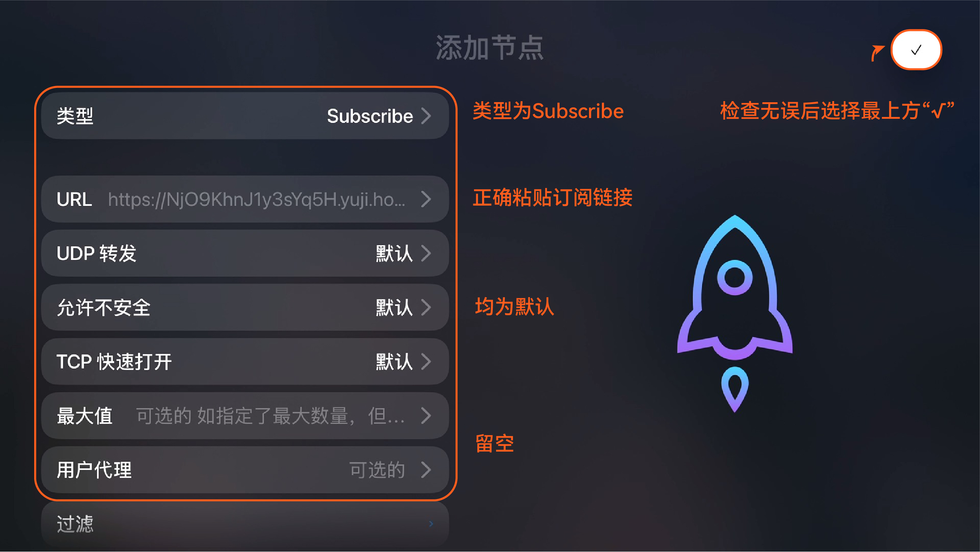This screenshot has width=980, height=552.
Task: Click the TCP 快速打开 默认 value
Action: pos(394,361)
